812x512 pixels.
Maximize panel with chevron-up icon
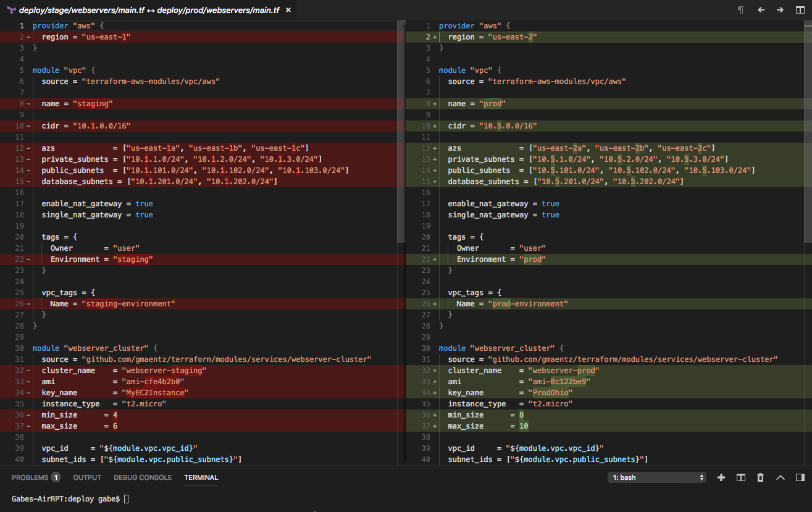780,477
